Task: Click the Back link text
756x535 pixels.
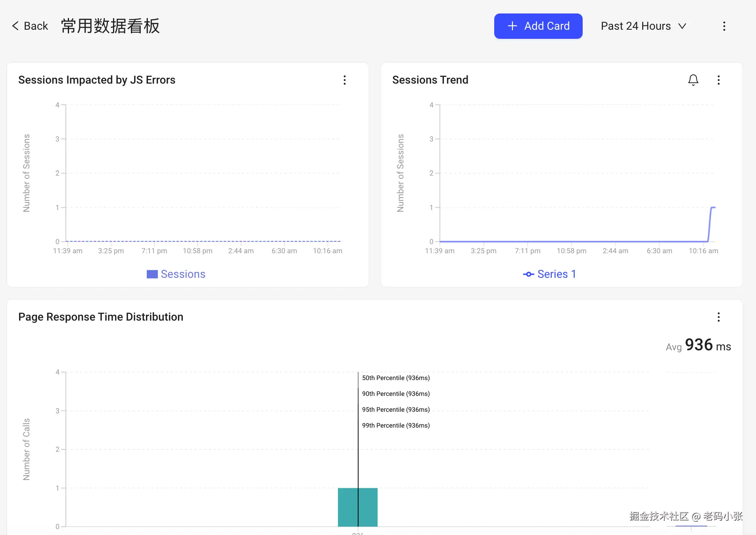Action: coord(36,26)
